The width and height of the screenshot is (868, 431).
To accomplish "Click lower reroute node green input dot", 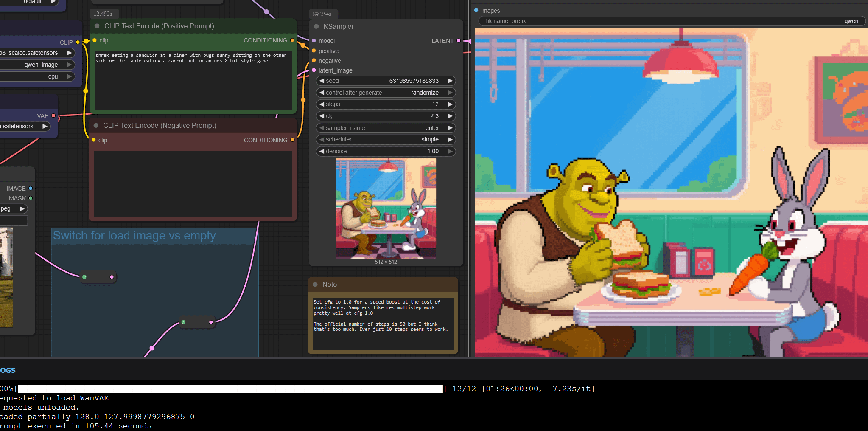I will point(183,322).
